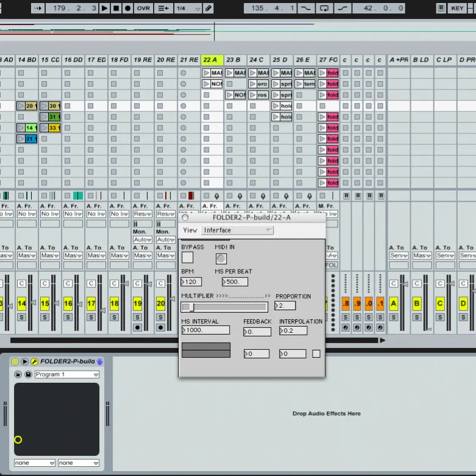476x476 pixels.
Task: Open the 1/4 quantization menu
Action: 188,8
